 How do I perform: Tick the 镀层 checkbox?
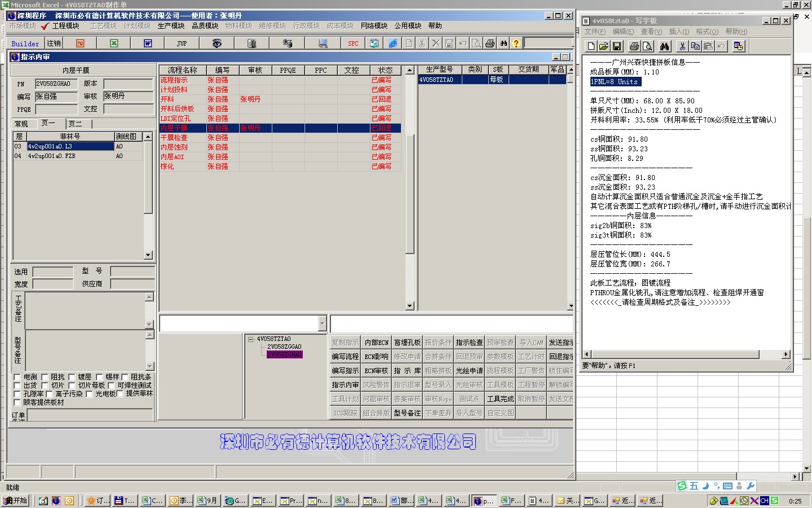pyautogui.click(x=72, y=377)
